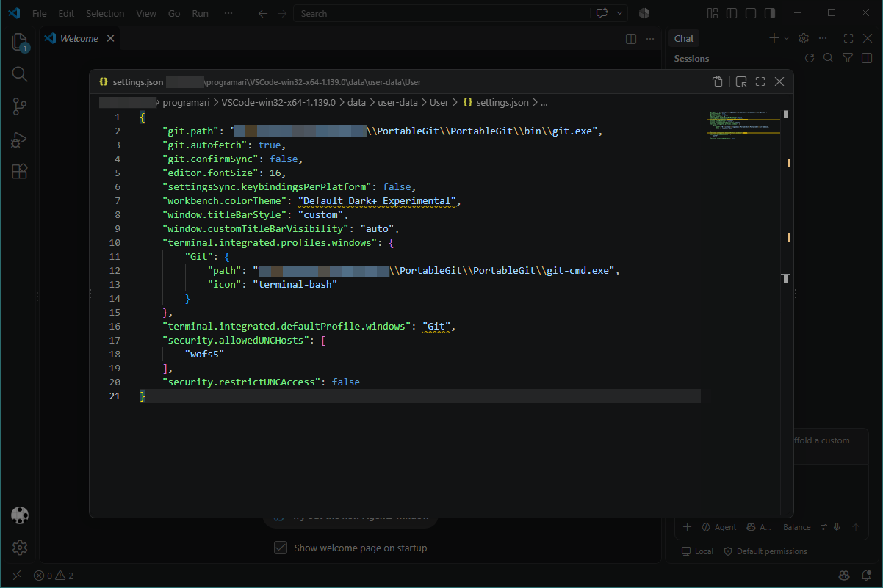This screenshot has height=588, width=883.
Task: Open the Accounts menu in activity bar
Action: pos(20,515)
